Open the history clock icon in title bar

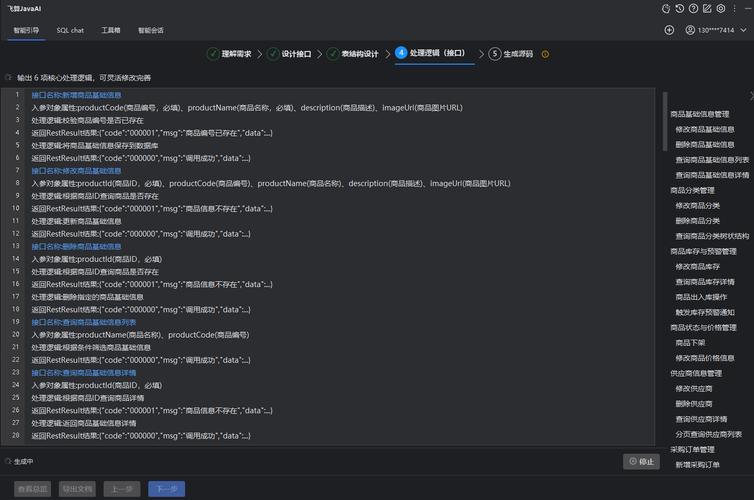pos(679,9)
